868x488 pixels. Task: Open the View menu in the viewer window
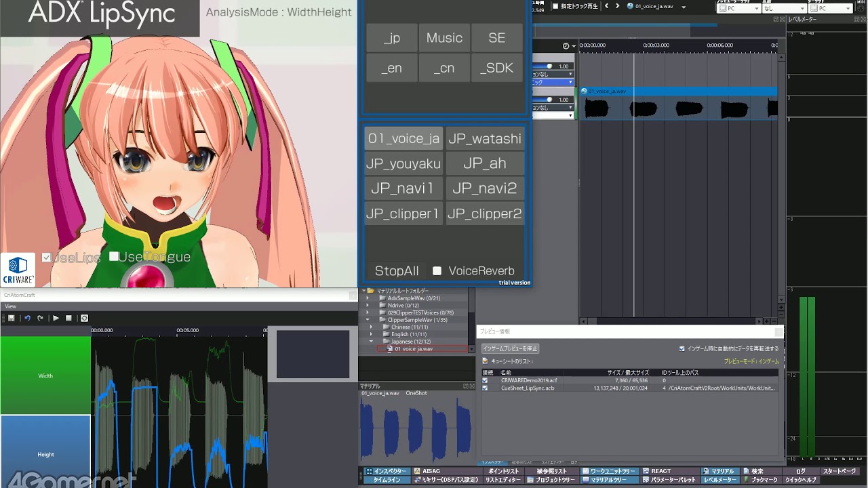[x=11, y=306]
